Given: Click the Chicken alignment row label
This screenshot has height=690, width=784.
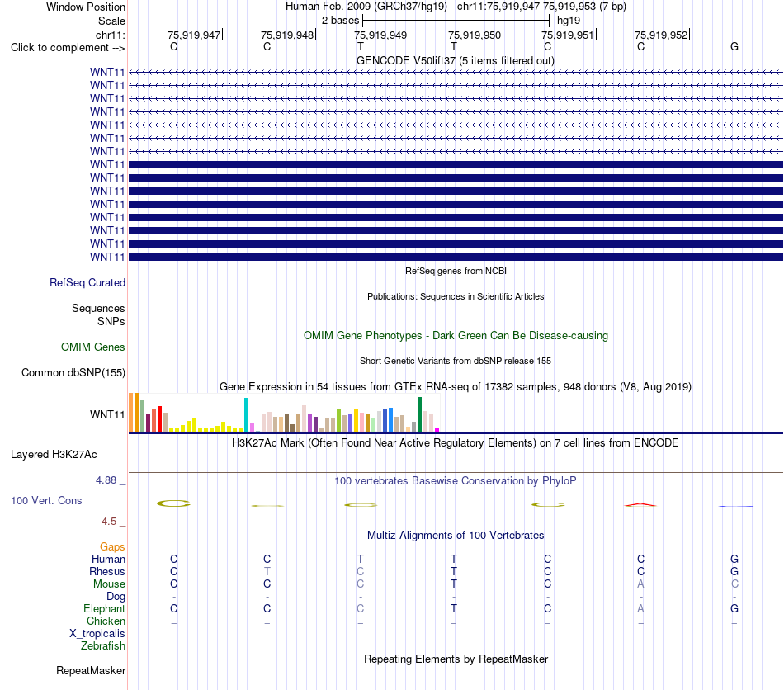Looking at the screenshot, I should pos(106,621).
